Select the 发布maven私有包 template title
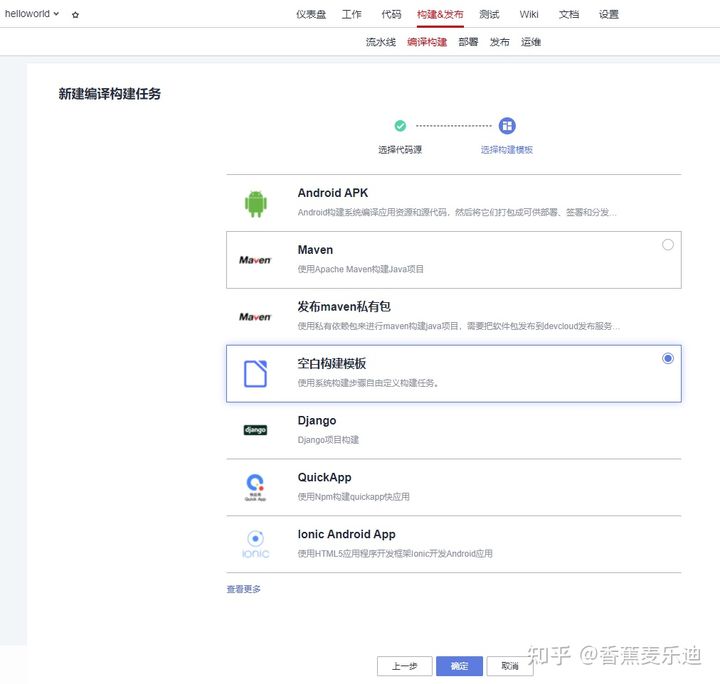The image size is (720, 684). 344,307
